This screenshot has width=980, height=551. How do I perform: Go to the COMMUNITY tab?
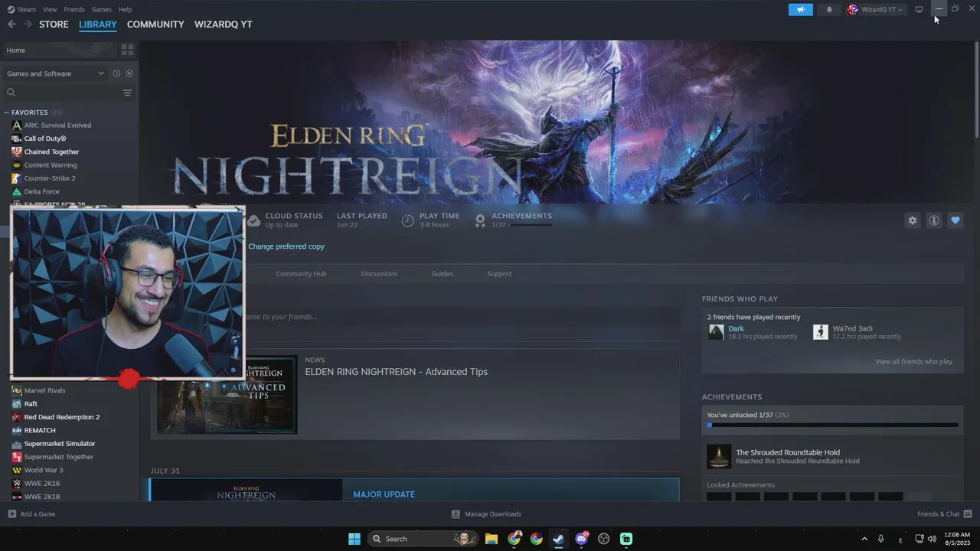155,24
